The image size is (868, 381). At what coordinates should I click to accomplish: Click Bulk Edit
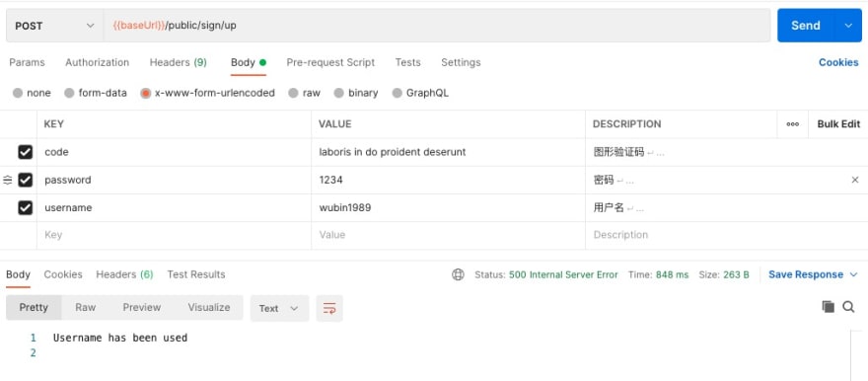coord(838,124)
